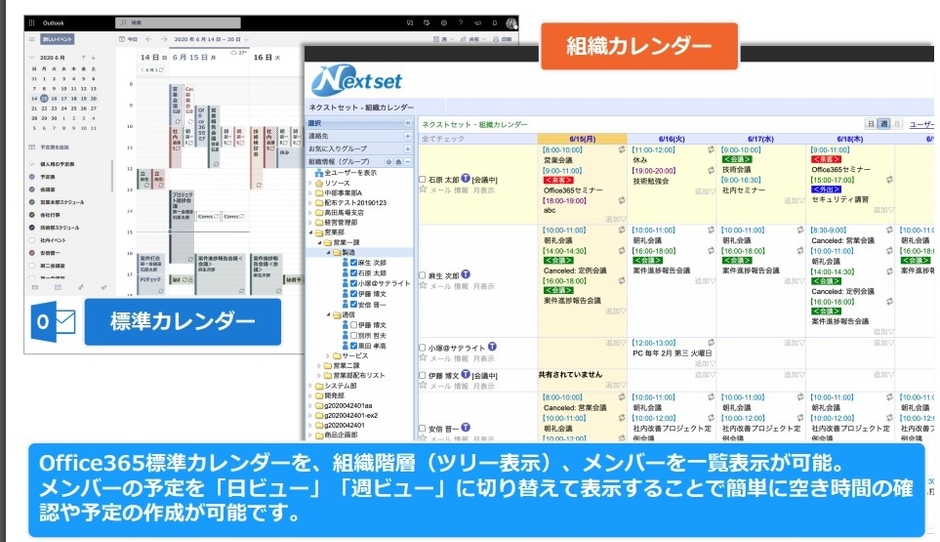The width and height of the screenshot is (940, 542).
Task: Click the favorite star under 麻生 次郎
Action: [423, 286]
